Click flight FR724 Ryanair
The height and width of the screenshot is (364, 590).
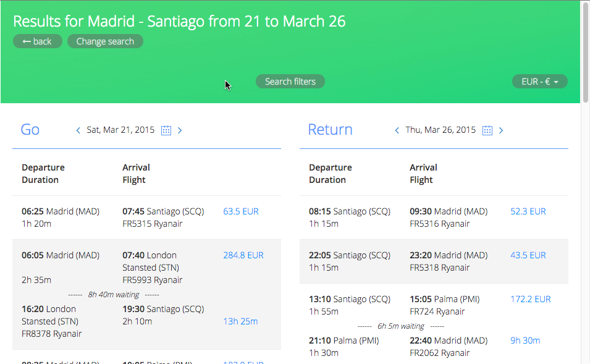coord(437,311)
